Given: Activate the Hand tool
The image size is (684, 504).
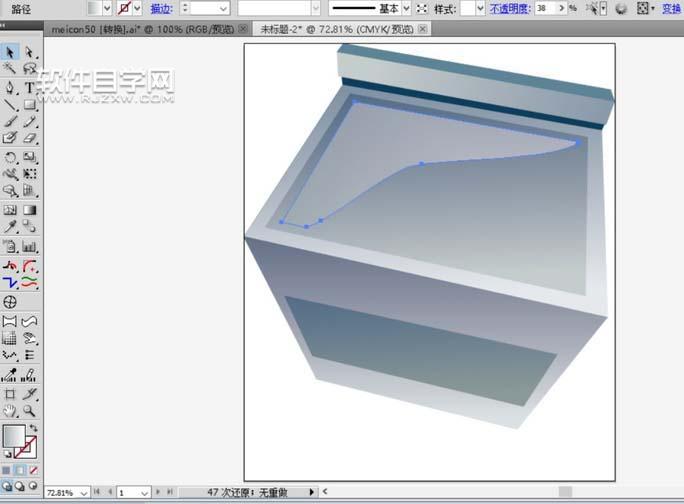Looking at the screenshot, I should pos(10,410).
